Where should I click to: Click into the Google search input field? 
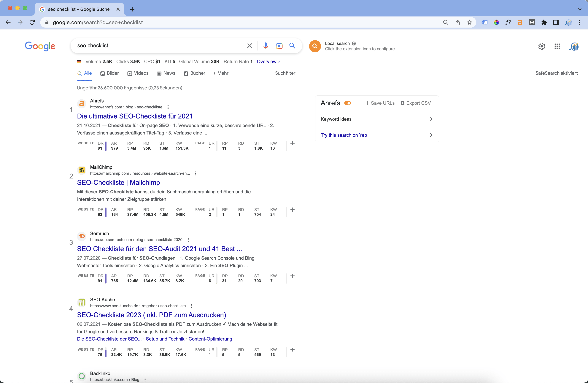[158, 46]
